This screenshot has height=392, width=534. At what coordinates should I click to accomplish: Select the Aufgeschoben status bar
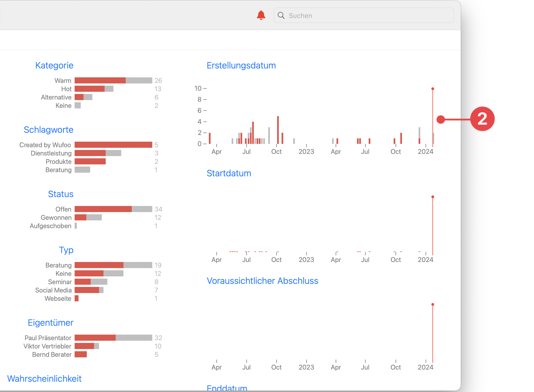(x=76, y=226)
